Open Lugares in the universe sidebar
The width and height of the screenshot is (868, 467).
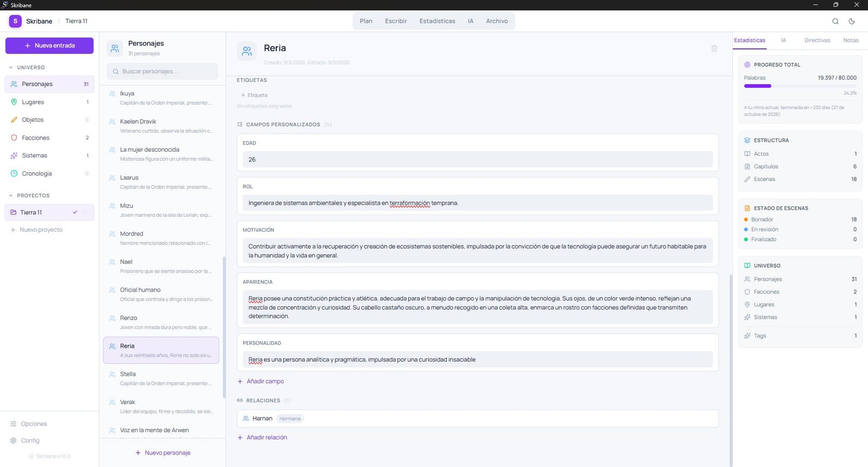(33, 102)
